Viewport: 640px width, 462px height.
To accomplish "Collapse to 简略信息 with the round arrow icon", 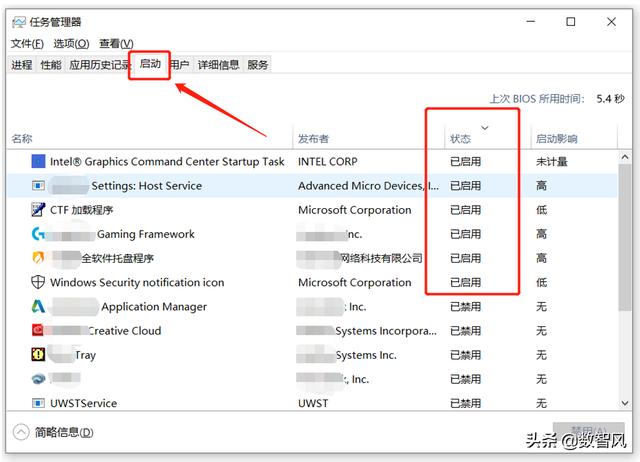I will click(x=21, y=432).
